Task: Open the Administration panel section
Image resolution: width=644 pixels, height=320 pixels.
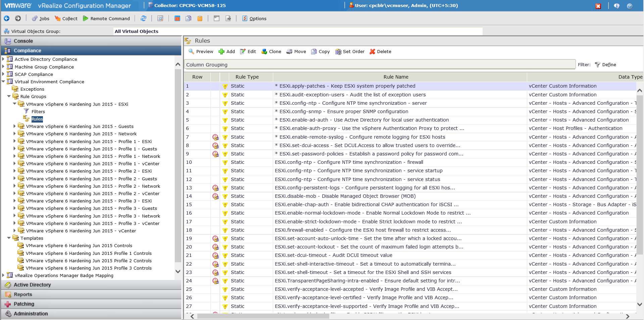Action: tap(91, 314)
